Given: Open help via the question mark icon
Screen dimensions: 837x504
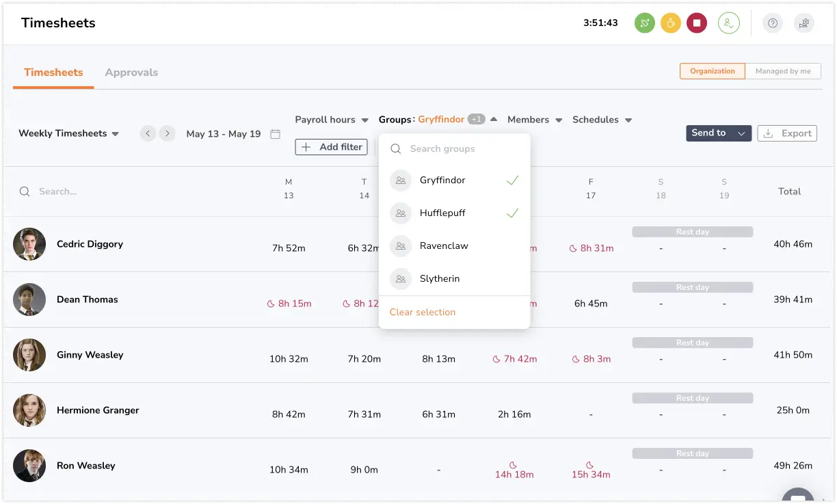Looking at the screenshot, I should point(772,23).
